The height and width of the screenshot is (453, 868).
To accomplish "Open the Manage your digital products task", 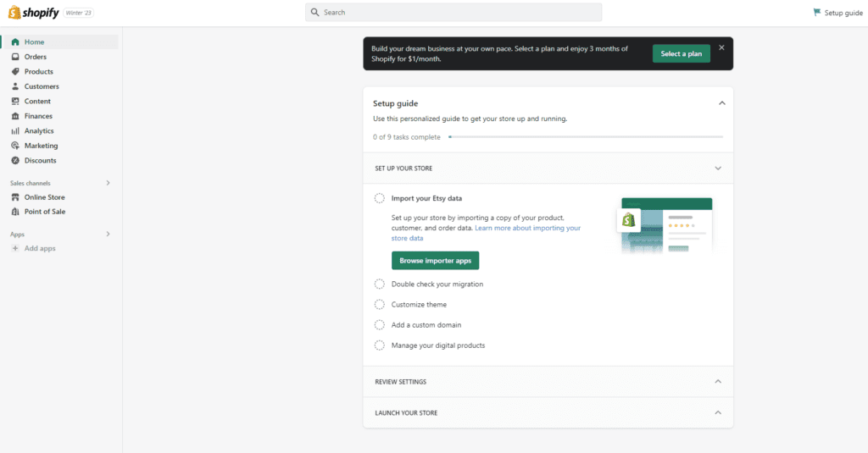I will [438, 345].
